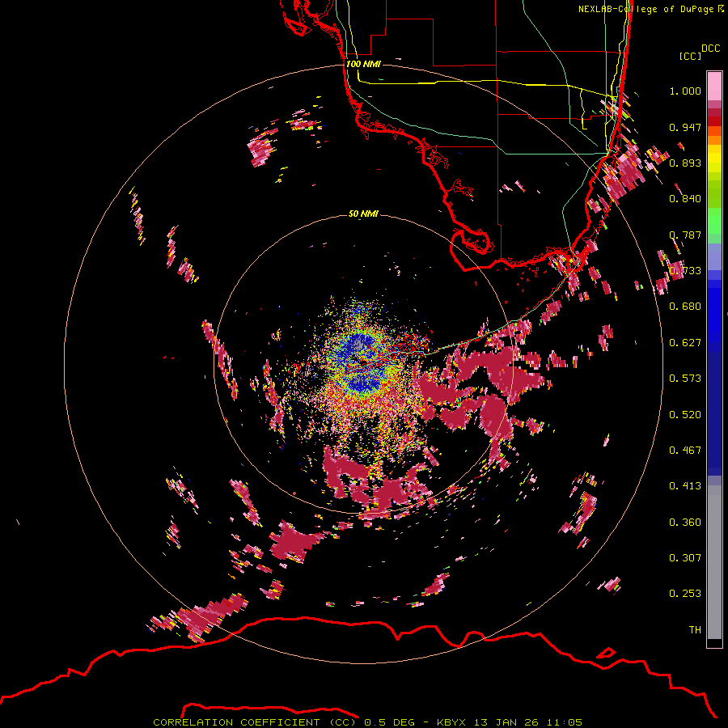Pick the light pink swatch at the color bar top
728x728 pixels.
click(x=714, y=87)
